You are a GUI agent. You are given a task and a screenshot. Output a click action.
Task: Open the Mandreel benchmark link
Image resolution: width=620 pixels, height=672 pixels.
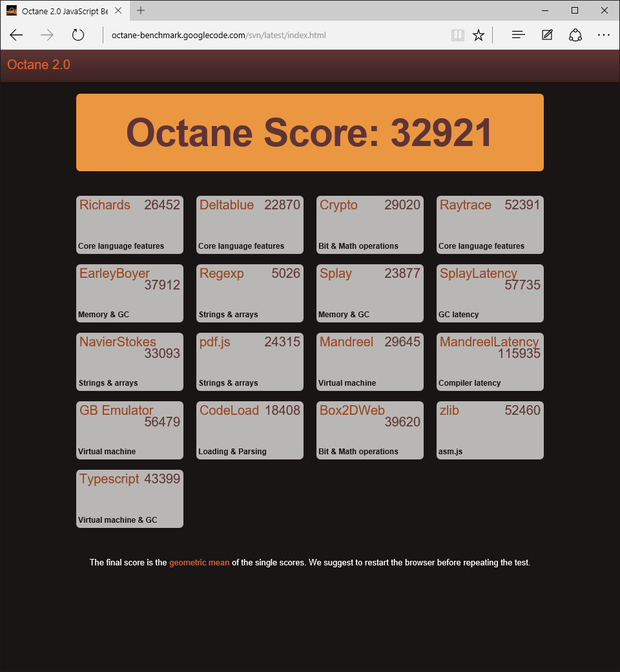346,342
